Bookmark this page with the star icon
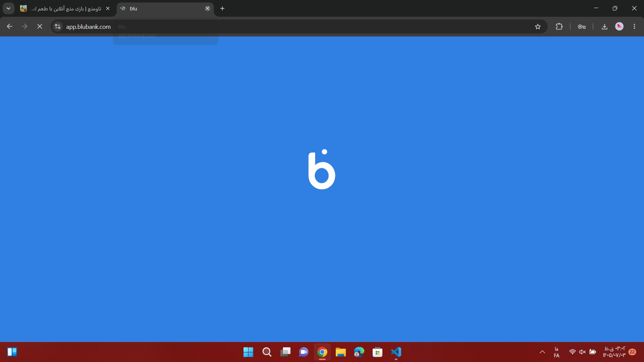This screenshot has width=644, height=362. click(x=538, y=26)
